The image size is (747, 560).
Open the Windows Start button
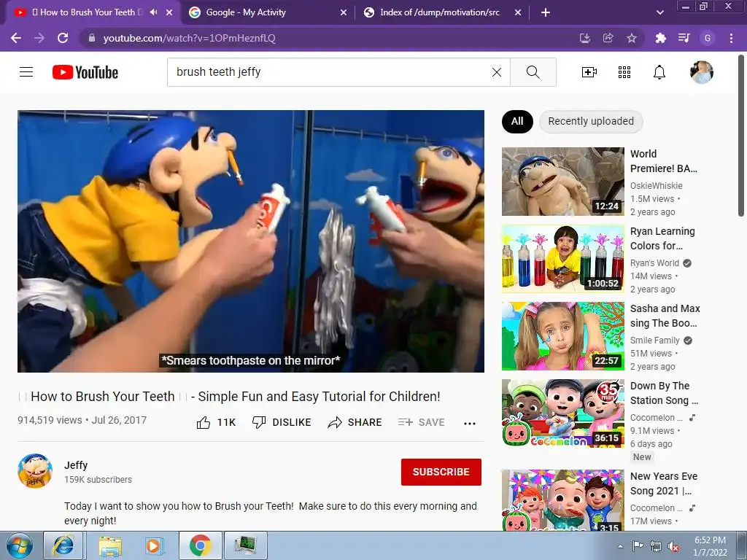point(20,545)
